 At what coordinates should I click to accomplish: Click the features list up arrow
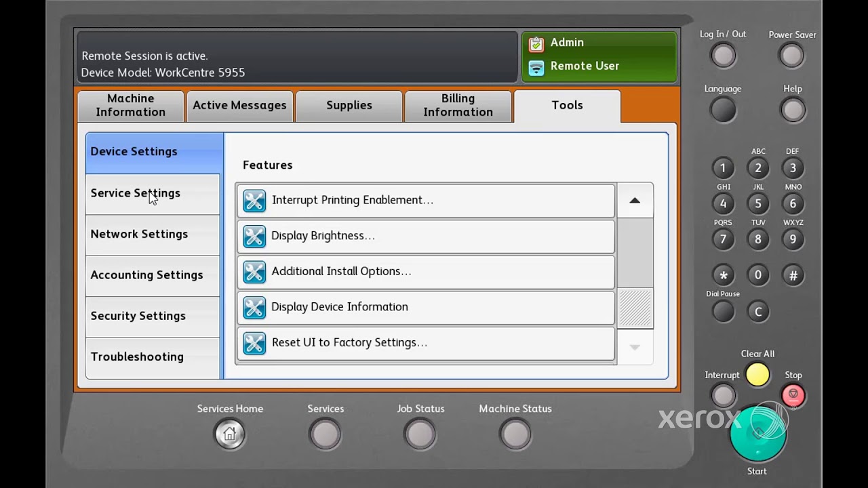pos(635,201)
